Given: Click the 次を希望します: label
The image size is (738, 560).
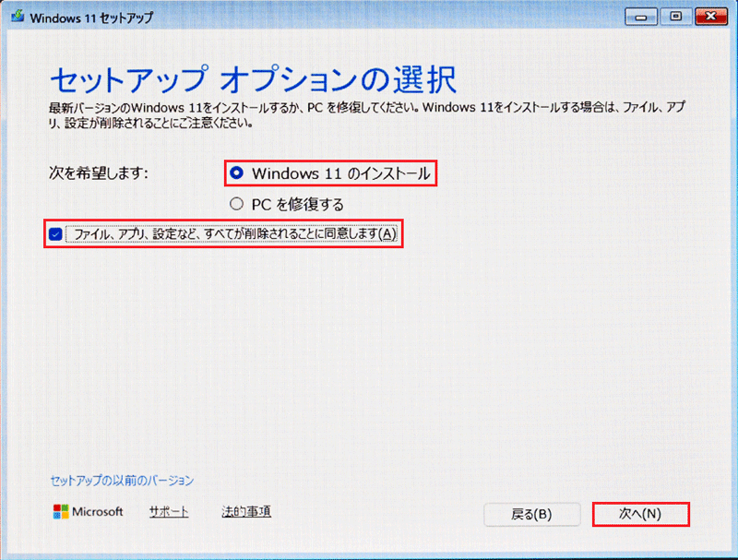Looking at the screenshot, I should coord(99,173).
